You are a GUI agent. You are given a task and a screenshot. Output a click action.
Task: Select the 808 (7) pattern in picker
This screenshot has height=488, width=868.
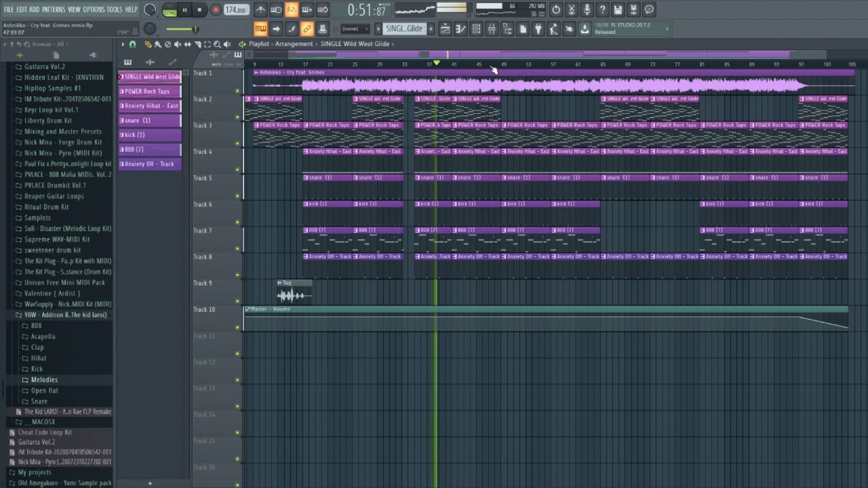150,149
